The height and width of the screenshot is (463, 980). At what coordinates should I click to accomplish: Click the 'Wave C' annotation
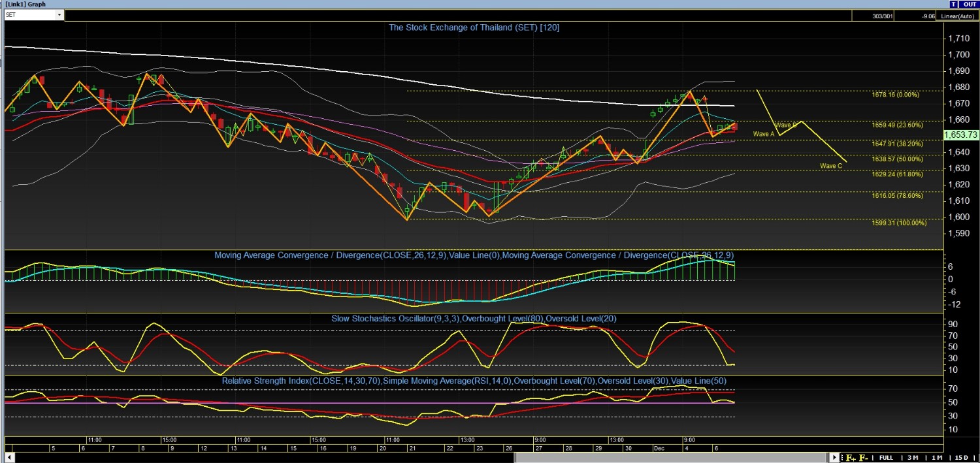pyautogui.click(x=831, y=166)
